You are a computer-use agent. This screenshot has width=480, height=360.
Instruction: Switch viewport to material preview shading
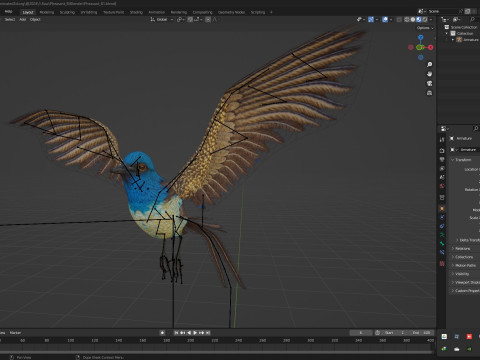419,20
